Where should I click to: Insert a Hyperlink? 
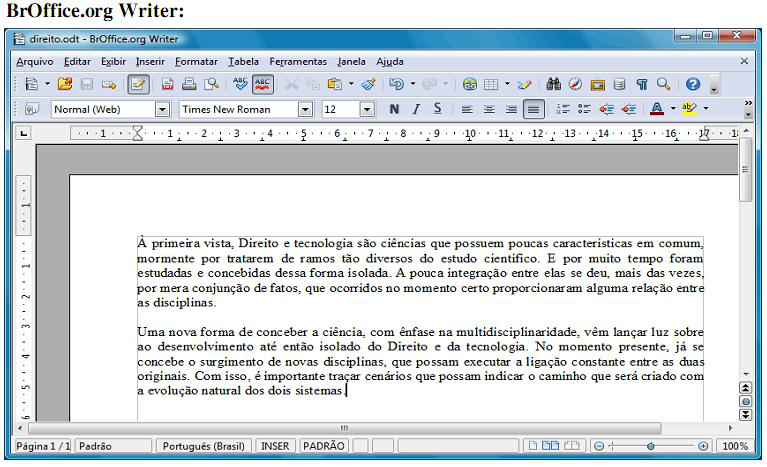click(x=470, y=85)
